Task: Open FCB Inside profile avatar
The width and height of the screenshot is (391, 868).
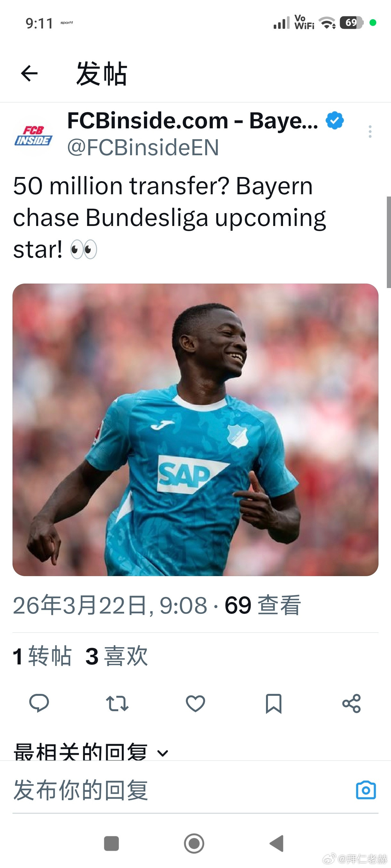Action: pyautogui.click(x=33, y=135)
